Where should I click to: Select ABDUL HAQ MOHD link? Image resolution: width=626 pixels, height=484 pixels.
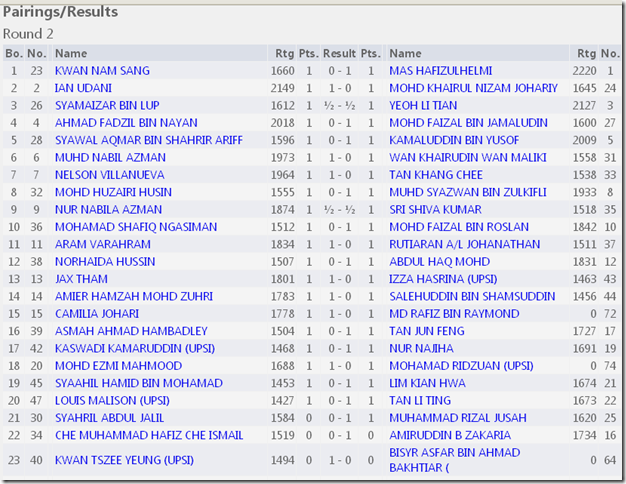(439, 262)
